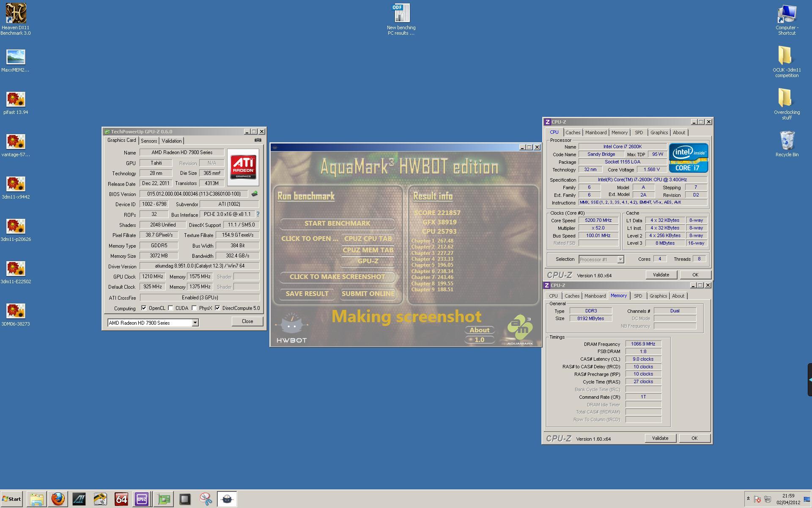Toggle the OpenCL checkbox in GPU-Z
Image resolution: width=812 pixels, height=508 pixels.
click(144, 308)
